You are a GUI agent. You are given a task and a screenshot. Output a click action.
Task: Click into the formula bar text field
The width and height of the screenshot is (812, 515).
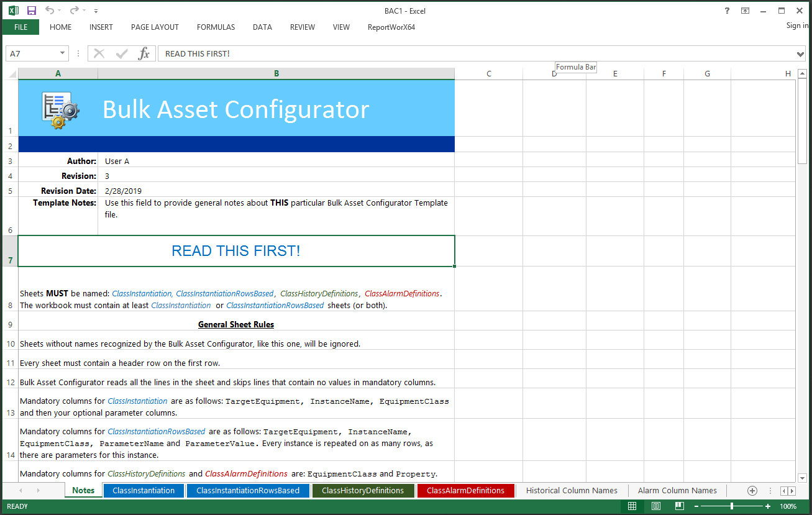(x=472, y=54)
